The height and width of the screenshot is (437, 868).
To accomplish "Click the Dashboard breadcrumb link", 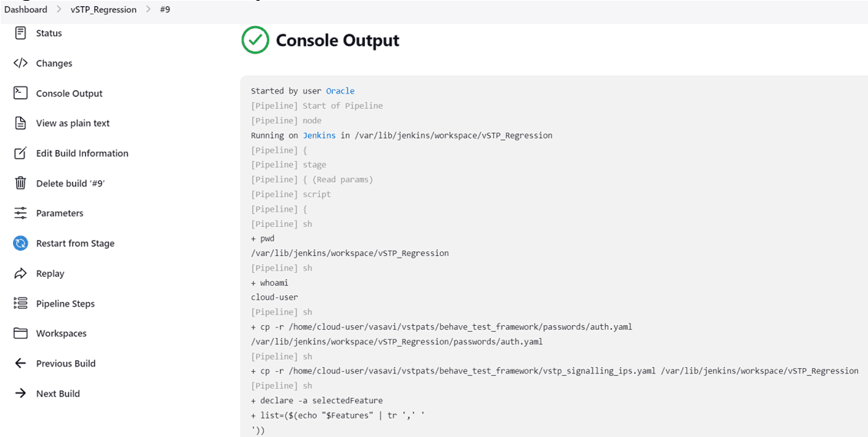I will pyautogui.click(x=25, y=9).
